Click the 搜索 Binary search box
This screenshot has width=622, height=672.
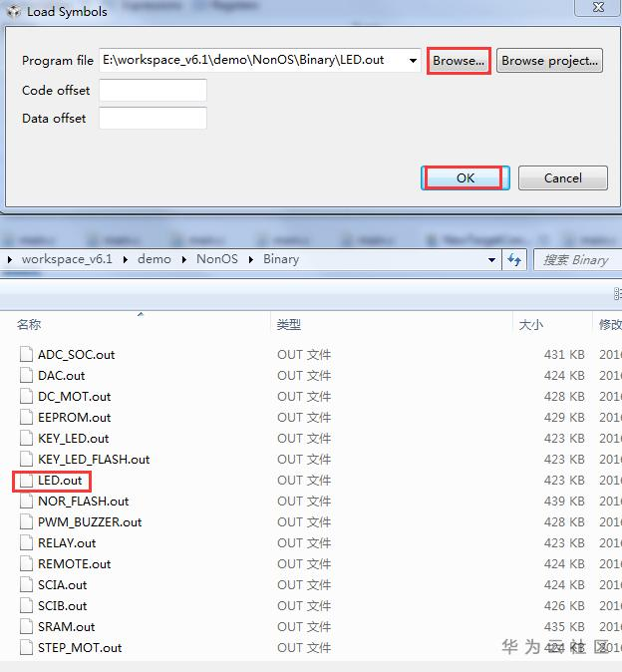tap(576, 260)
